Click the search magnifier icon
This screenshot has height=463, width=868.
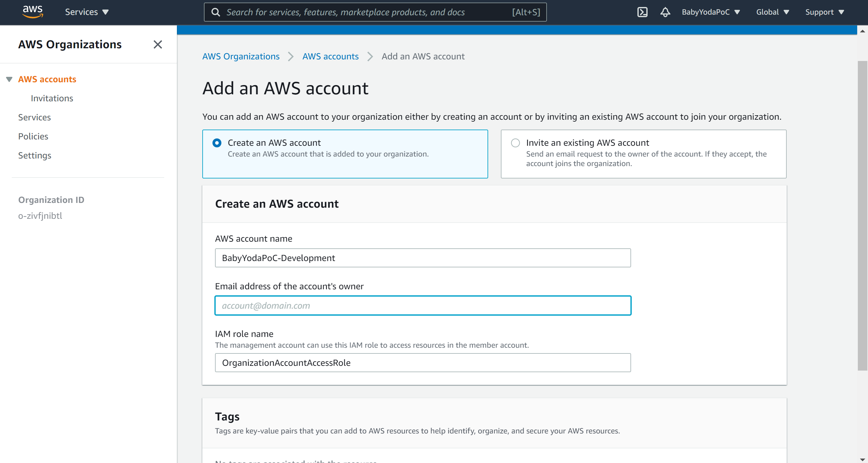(x=216, y=12)
